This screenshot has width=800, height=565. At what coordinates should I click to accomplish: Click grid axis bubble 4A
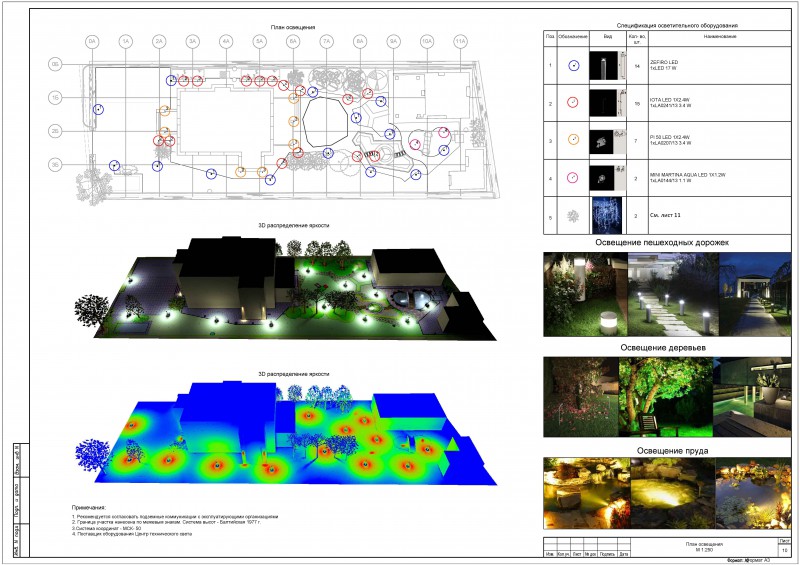click(x=226, y=42)
